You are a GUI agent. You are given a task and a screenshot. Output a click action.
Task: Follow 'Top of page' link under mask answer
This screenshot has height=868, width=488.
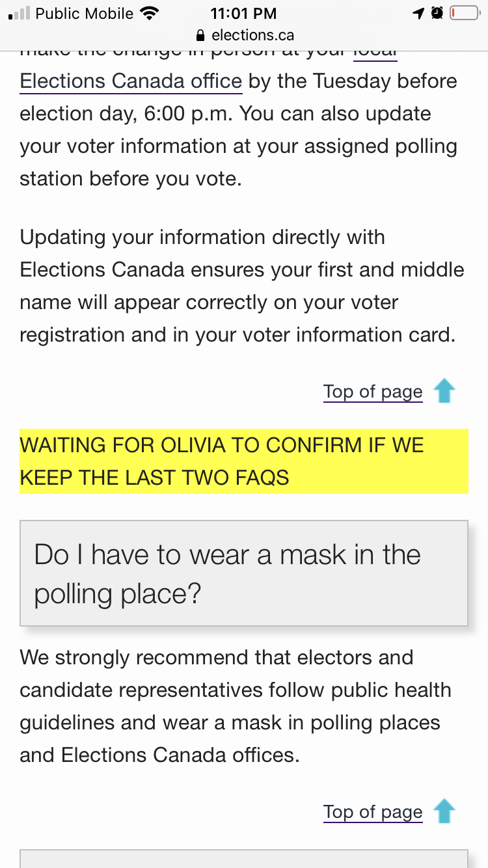[x=373, y=812]
